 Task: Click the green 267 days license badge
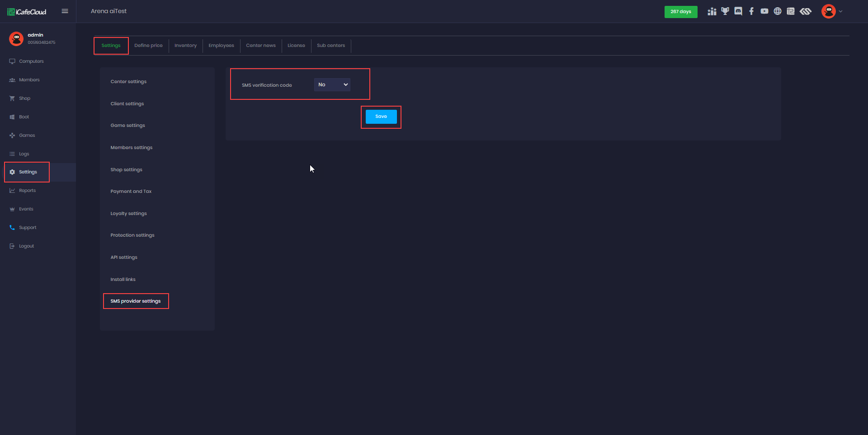680,12
